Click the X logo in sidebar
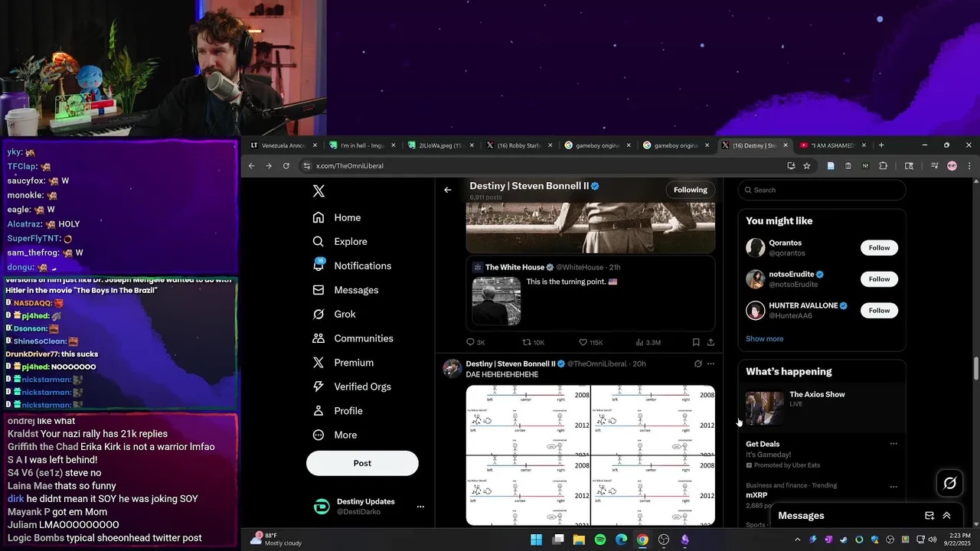Image resolution: width=980 pixels, height=551 pixels. click(x=319, y=191)
